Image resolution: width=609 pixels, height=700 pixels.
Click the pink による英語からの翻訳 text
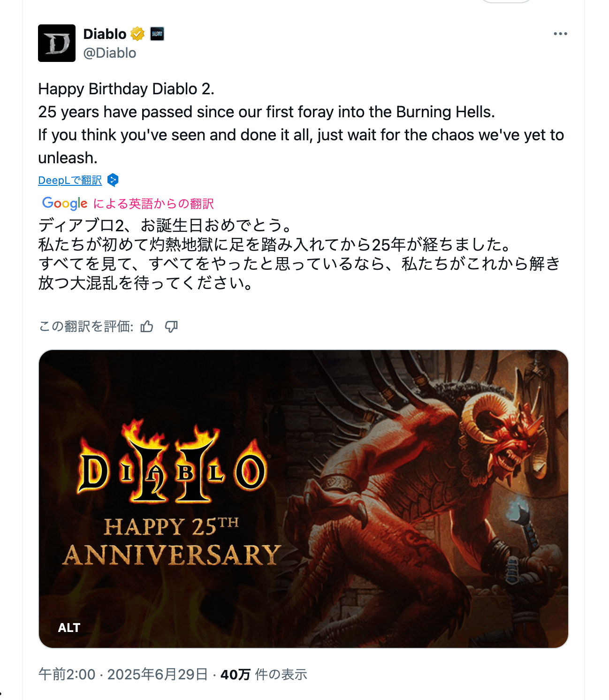[x=153, y=204]
